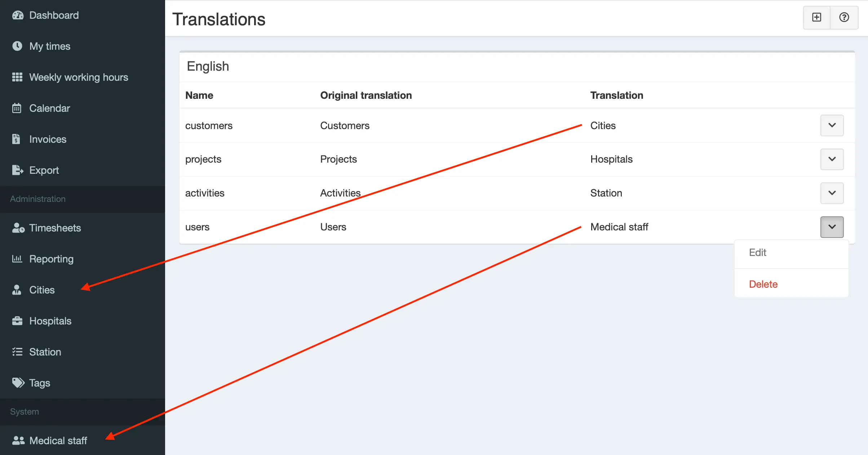The width and height of the screenshot is (868, 455).
Task: Open the help question mark icon
Action: tap(844, 17)
